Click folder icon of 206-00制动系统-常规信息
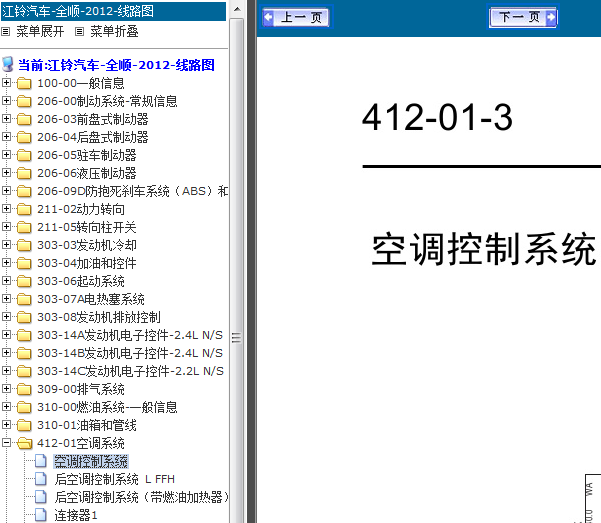The image size is (601, 523). (x=24, y=101)
